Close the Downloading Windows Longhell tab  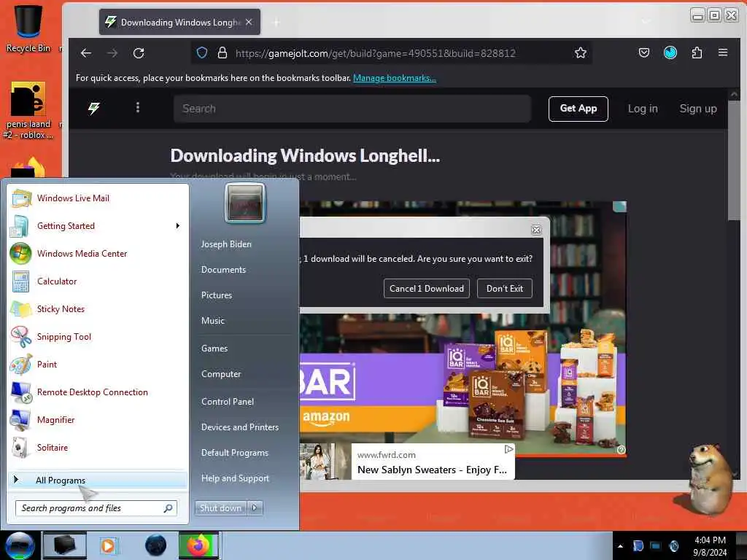pyautogui.click(x=249, y=22)
